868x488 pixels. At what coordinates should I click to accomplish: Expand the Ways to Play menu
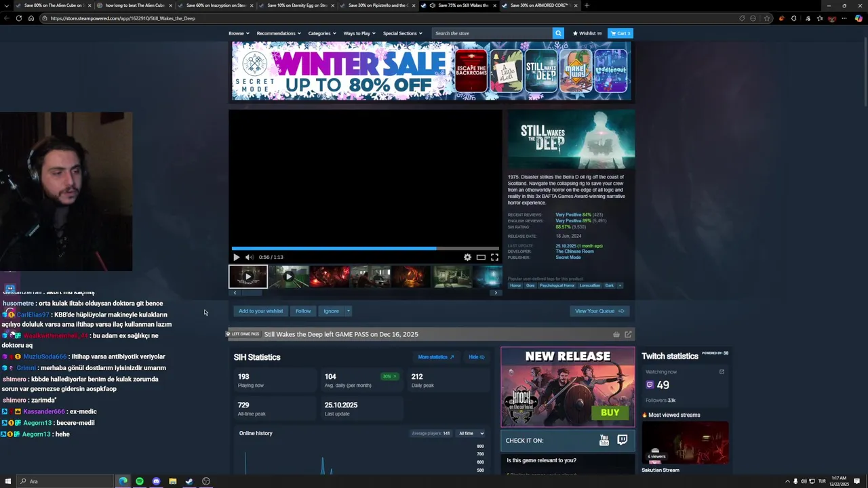click(360, 33)
